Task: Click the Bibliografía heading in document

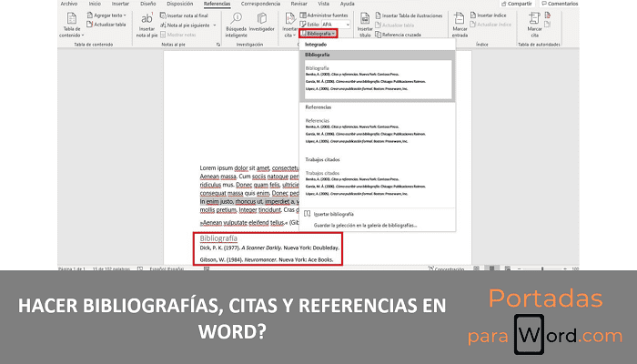Action: coord(218,238)
